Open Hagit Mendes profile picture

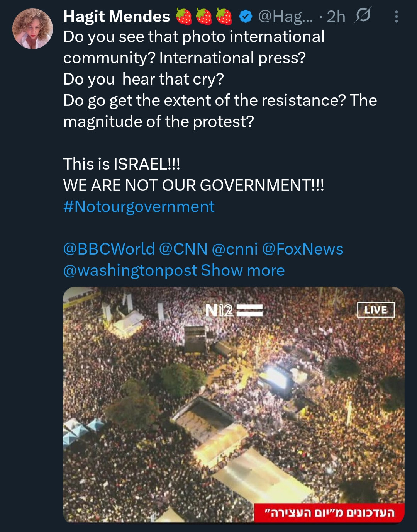32,29
